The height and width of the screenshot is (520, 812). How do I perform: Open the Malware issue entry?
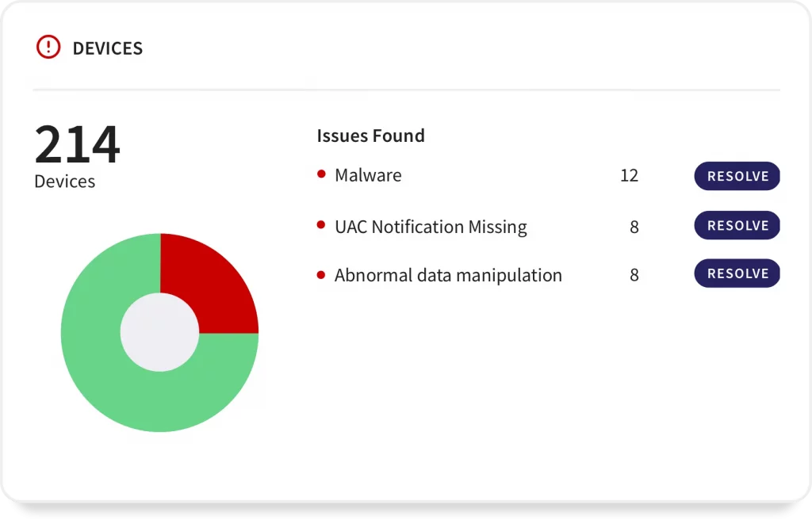[x=368, y=175]
